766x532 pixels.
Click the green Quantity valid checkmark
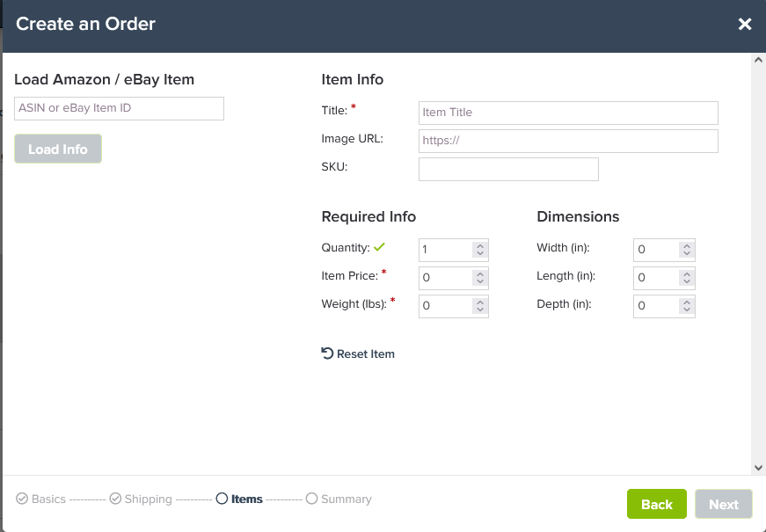[380, 247]
